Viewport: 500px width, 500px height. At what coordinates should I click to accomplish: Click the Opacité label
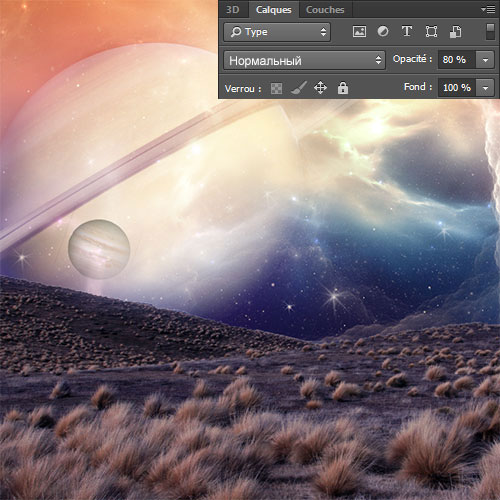[x=412, y=59]
